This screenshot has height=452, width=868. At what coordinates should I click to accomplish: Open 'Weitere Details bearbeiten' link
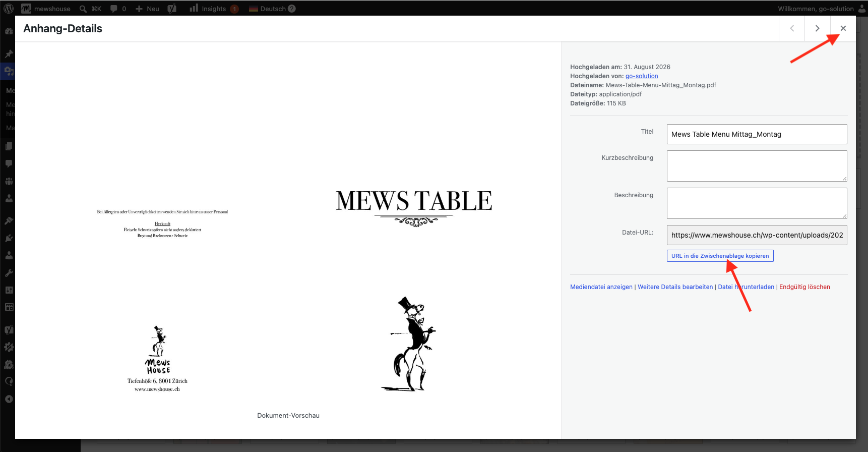pyautogui.click(x=675, y=287)
